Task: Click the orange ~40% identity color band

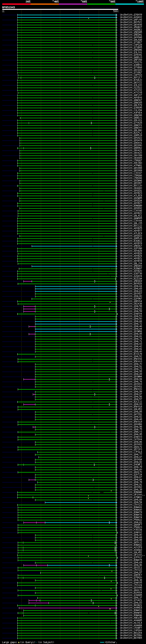Action: [x=45, y=4]
